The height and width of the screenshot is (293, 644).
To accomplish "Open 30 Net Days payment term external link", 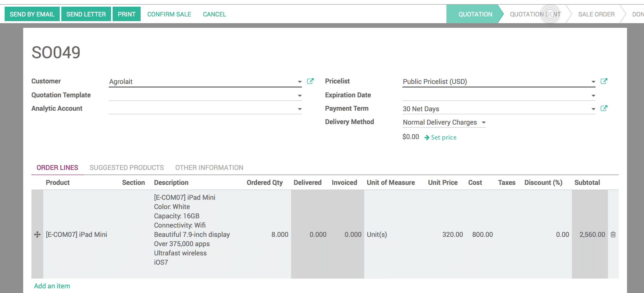I will point(605,108).
